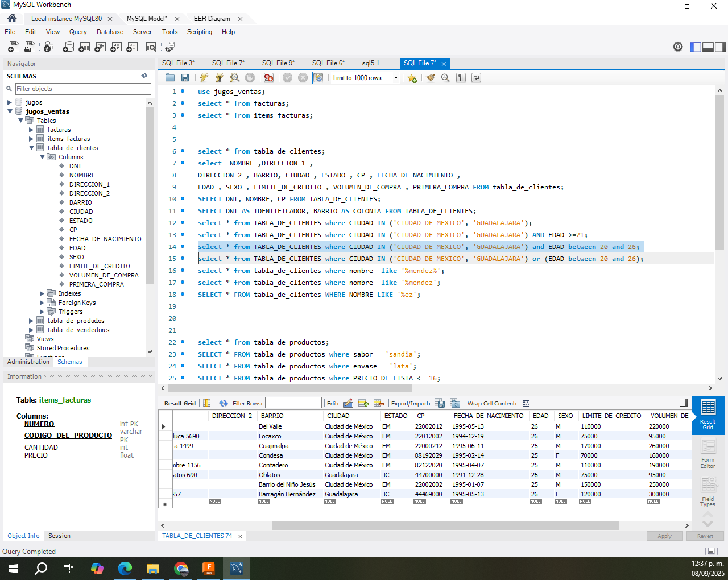Create a new schema in the server
The image size is (728, 580).
tap(68, 47)
